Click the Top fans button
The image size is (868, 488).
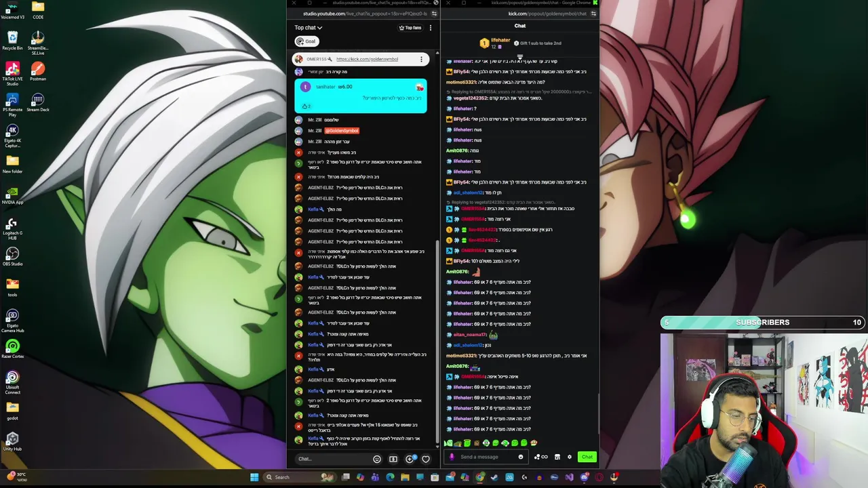(410, 28)
